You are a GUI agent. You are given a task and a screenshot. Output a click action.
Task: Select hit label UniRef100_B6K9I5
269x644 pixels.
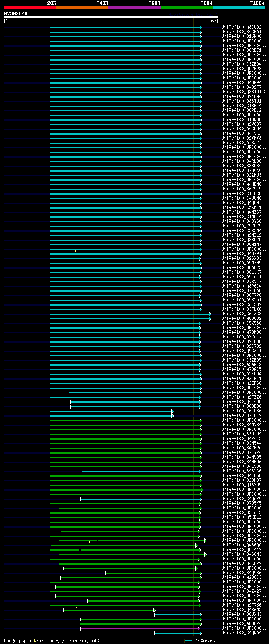pos(241,189)
